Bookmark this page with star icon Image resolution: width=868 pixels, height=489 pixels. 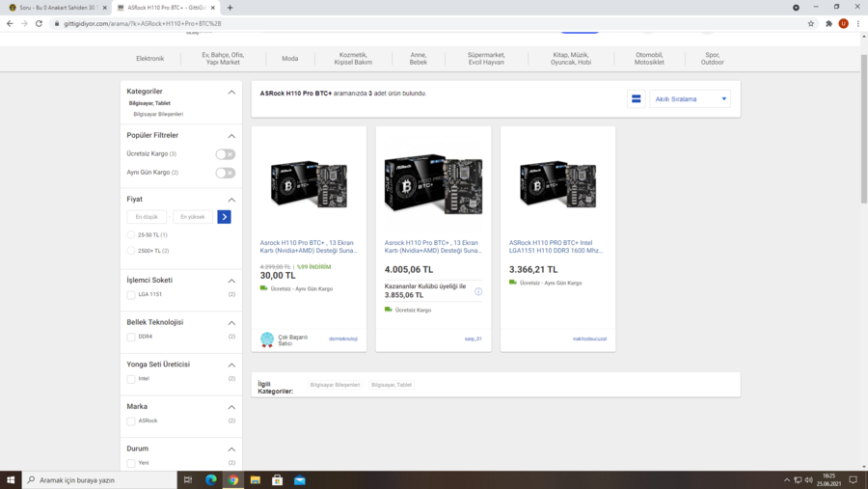(811, 23)
